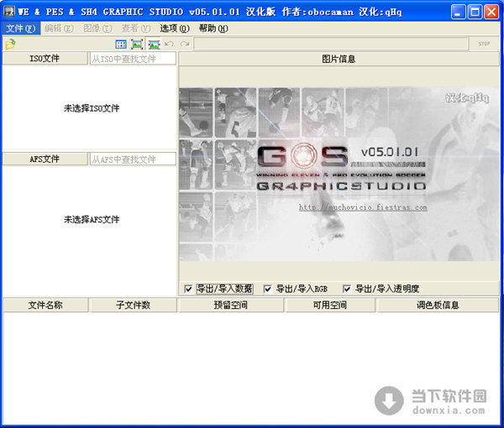The image size is (504, 428).
Task: Open the 编辑(E) menu
Action: [x=59, y=29]
